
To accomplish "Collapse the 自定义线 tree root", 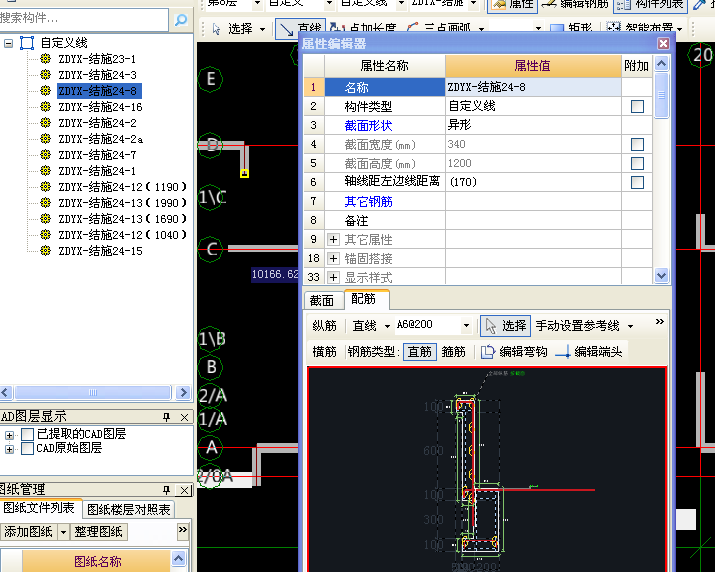I will pos(9,43).
